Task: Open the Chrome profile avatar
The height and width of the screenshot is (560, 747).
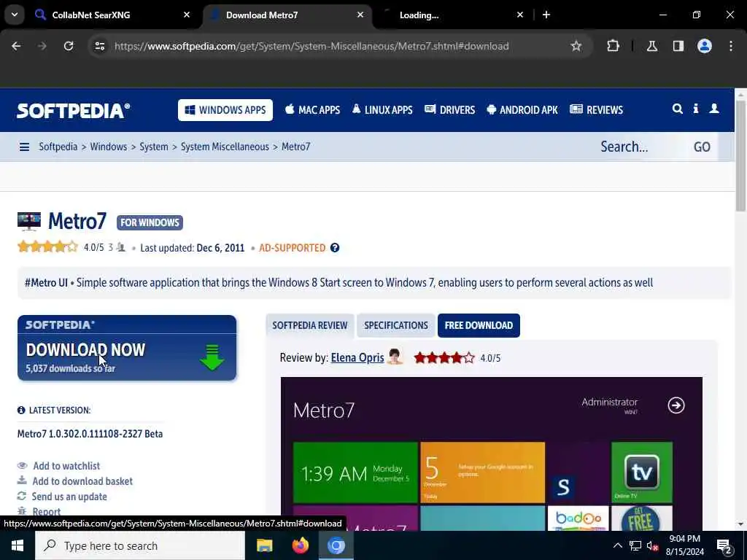Action: tap(704, 46)
